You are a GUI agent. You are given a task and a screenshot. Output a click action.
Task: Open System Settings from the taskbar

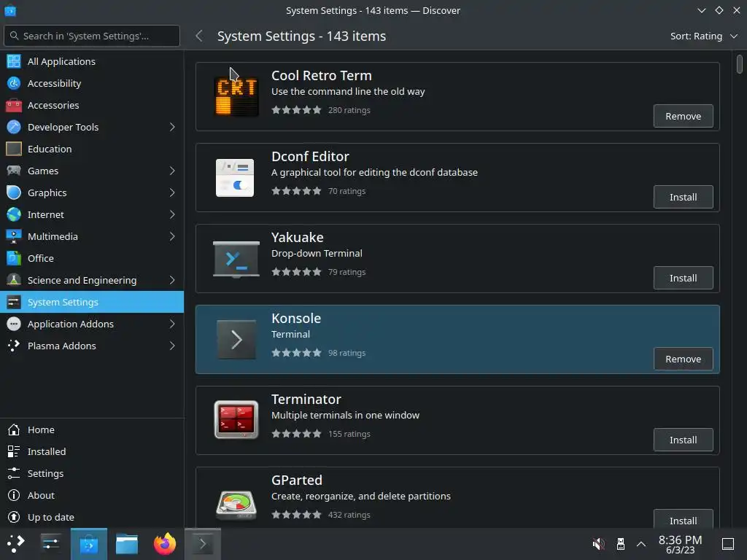[50, 544]
